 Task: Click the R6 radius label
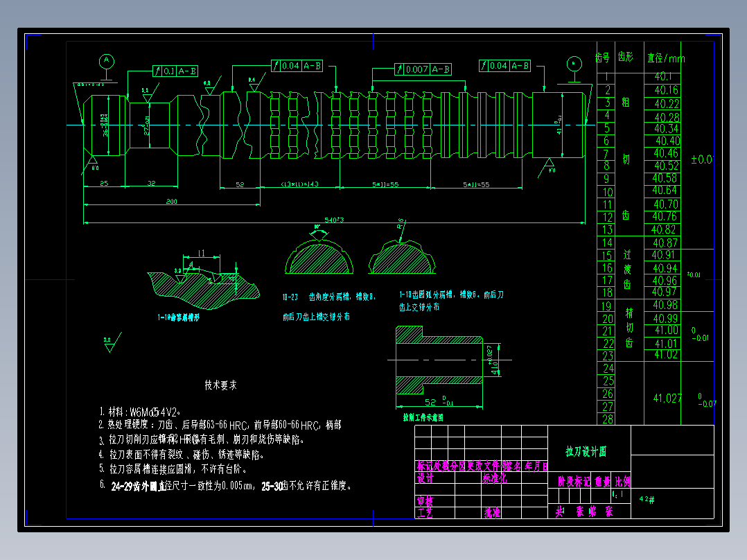[x=401, y=224]
